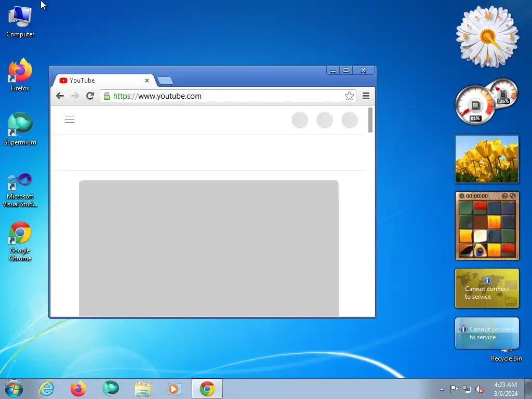Click the green padlock security icon
532x399 pixels.
[107, 96]
